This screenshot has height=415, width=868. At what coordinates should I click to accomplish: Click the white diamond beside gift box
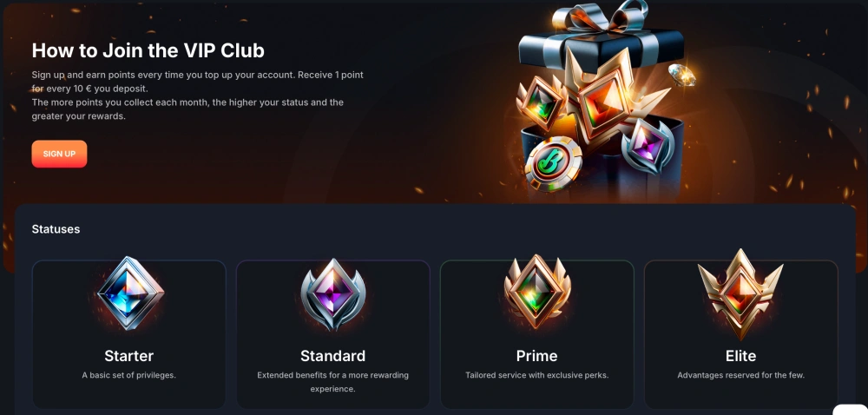point(682,75)
